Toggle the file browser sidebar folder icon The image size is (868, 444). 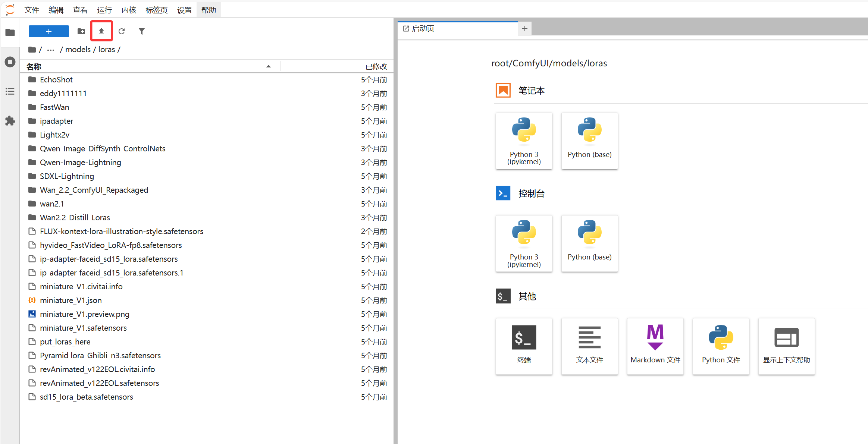10,32
